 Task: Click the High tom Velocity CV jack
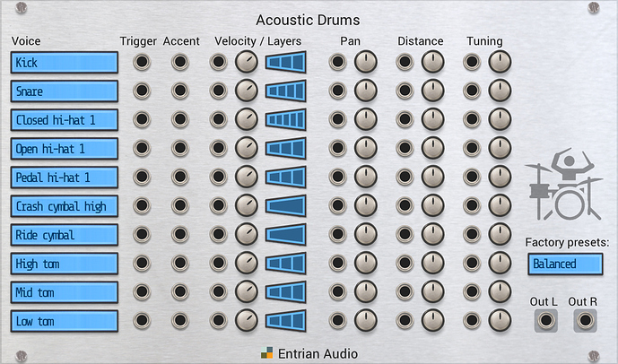218,264
